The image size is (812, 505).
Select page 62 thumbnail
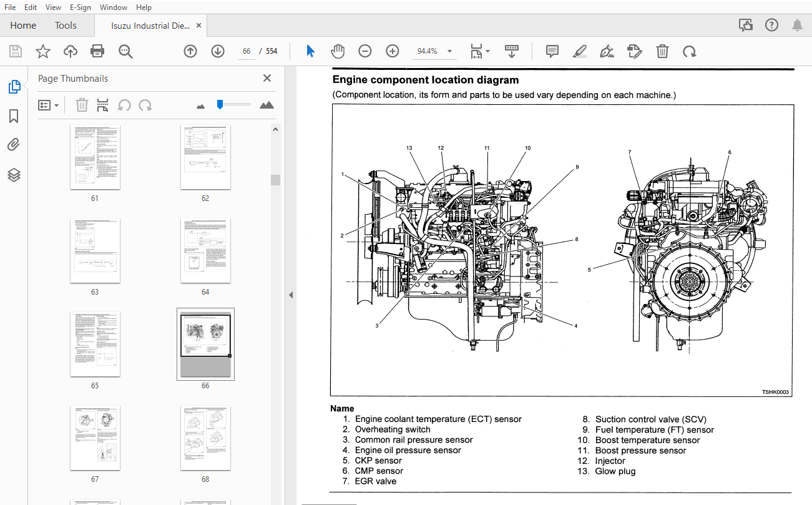point(205,157)
